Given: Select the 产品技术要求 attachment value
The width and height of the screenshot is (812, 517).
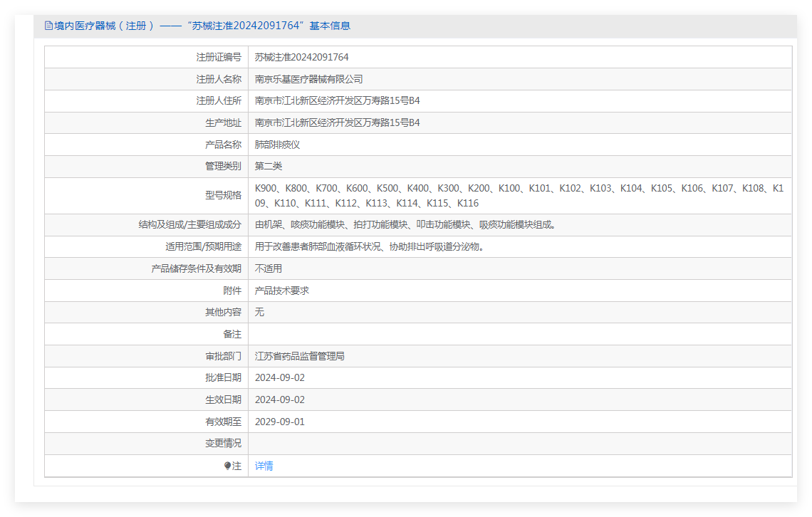Looking at the screenshot, I should click(x=282, y=291).
